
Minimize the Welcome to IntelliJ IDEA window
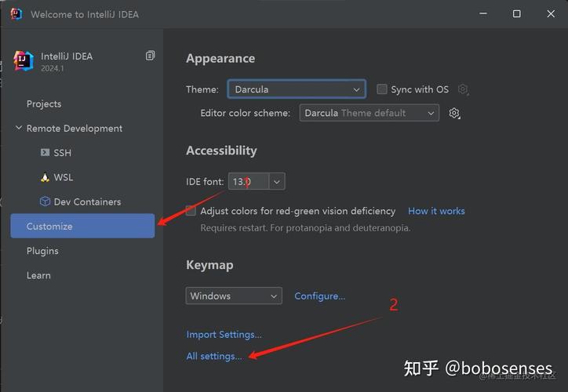[x=482, y=14]
